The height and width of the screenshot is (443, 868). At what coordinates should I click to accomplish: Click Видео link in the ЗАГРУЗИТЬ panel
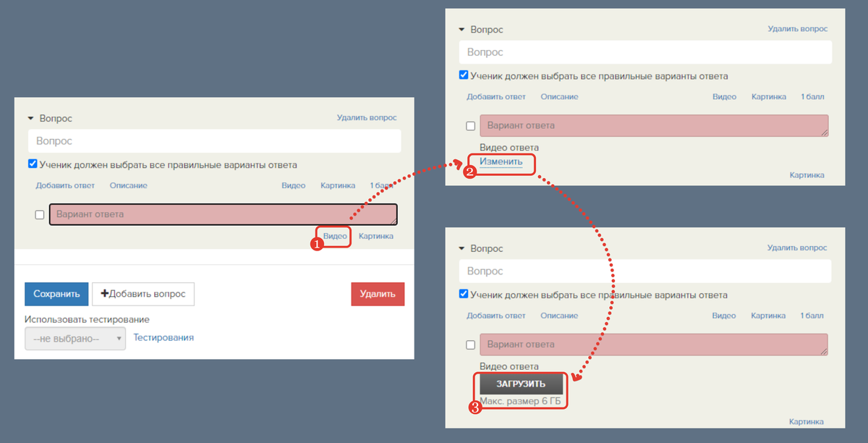724,316
